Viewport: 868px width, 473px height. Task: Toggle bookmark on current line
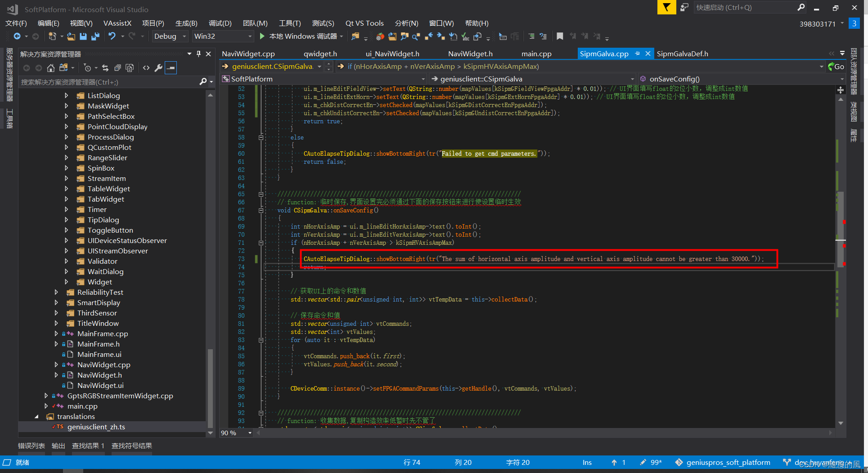coord(560,36)
